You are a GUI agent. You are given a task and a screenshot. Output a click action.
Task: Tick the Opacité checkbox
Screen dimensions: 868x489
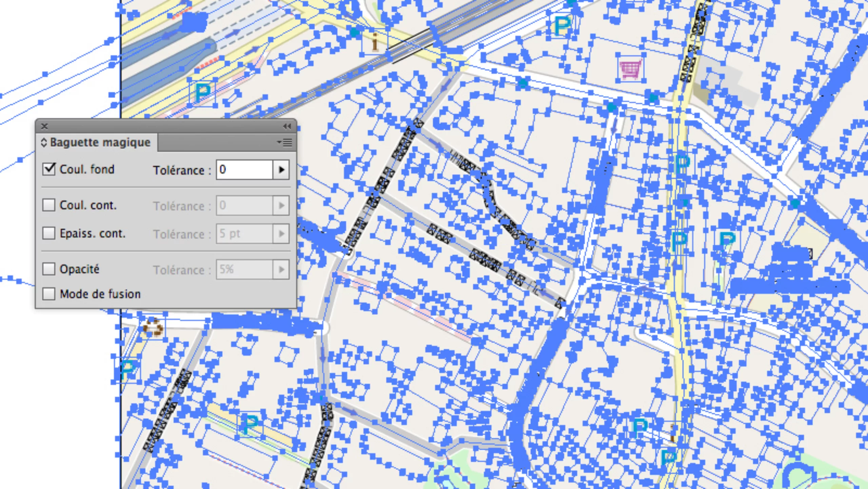pyautogui.click(x=49, y=269)
